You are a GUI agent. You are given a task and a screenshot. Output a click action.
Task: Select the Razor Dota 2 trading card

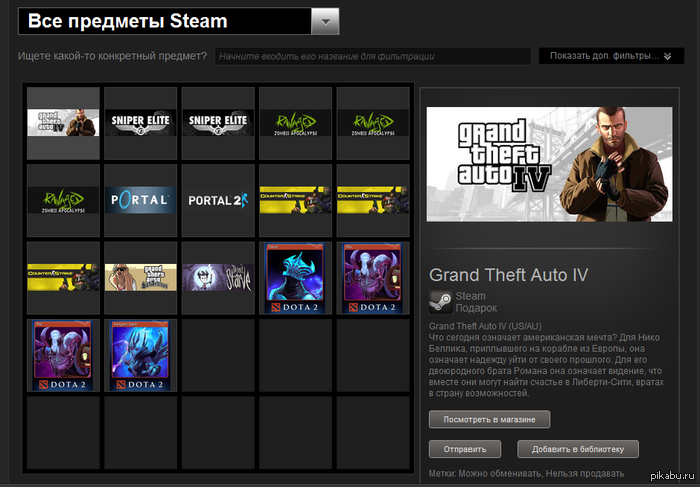point(296,278)
